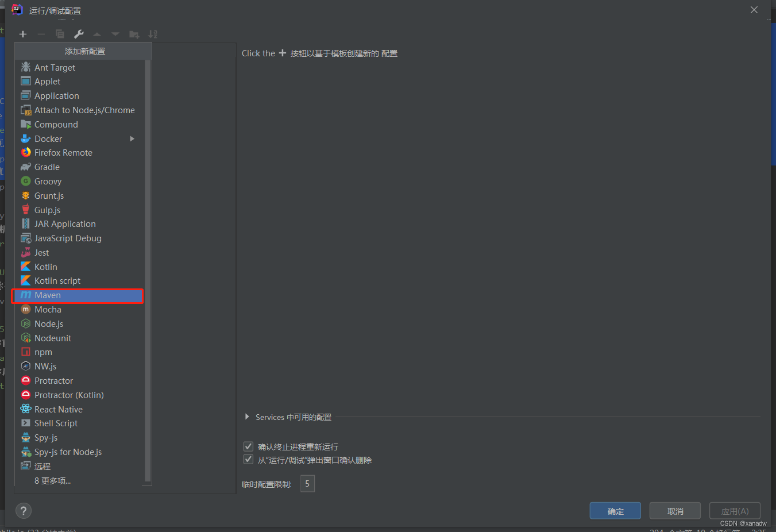Toggle the 从"运行/调试"弹出窗口确认删除 checkbox

click(248, 460)
